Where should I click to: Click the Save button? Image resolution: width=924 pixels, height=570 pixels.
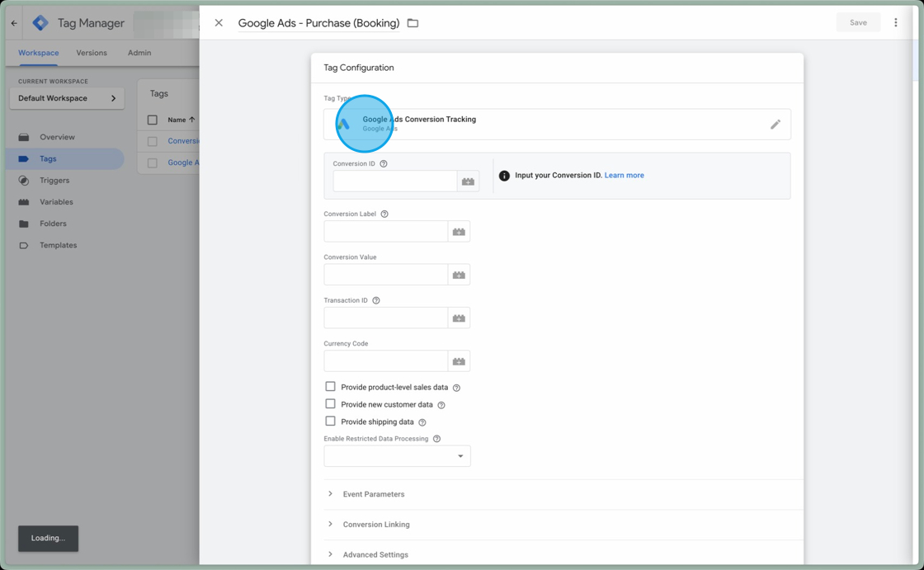coord(858,23)
